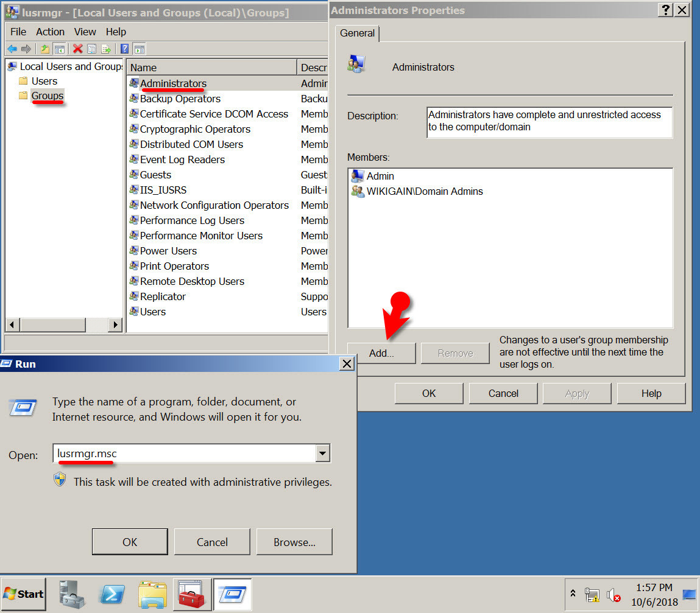
Task: Click the Add... button
Action: 381,353
